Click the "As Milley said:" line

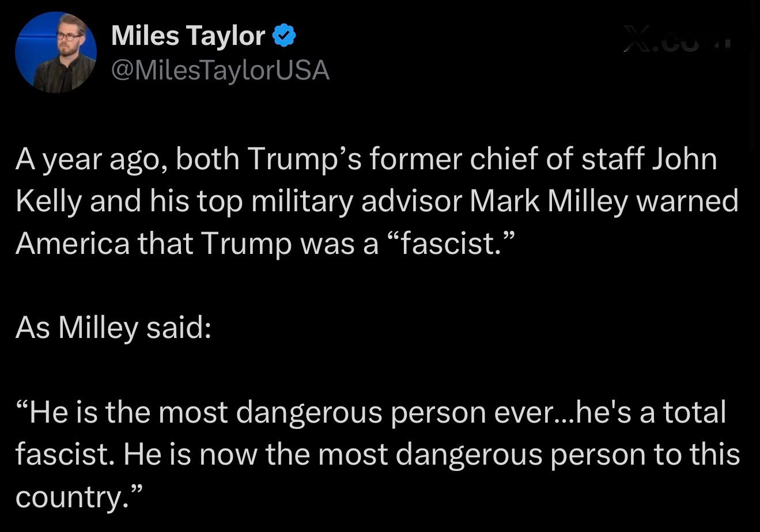[x=112, y=328]
